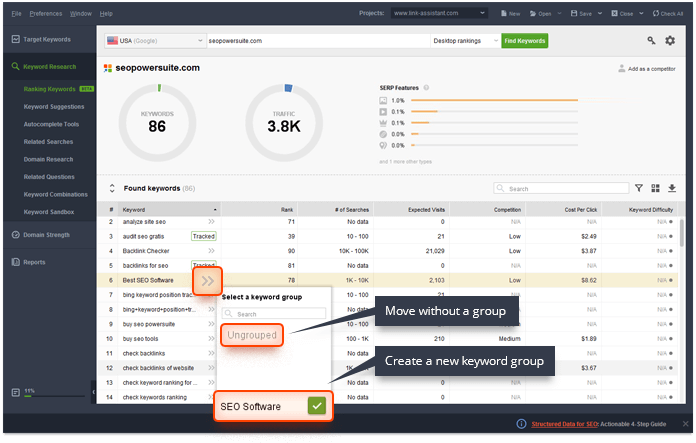Sort by the Rank column header

(259, 210)
